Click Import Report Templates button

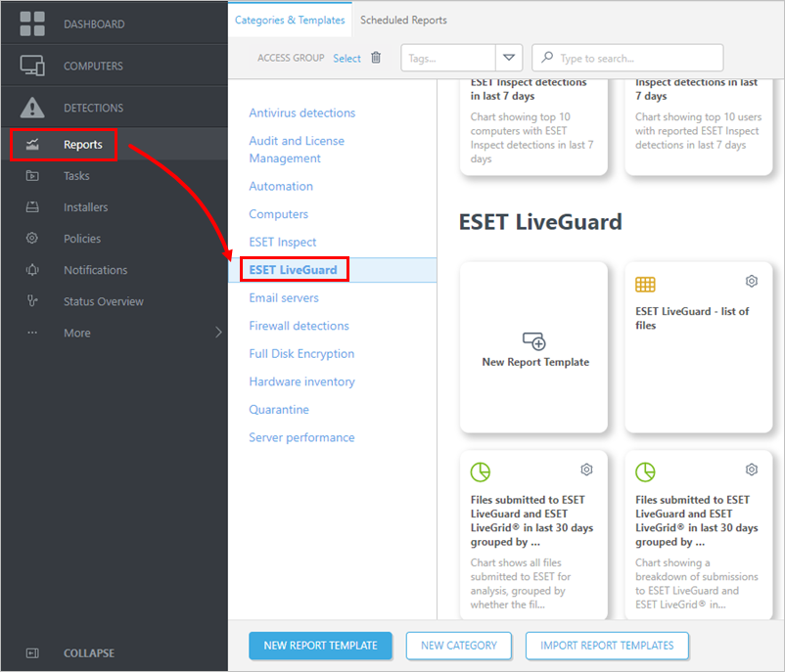(x=607, y=646)
